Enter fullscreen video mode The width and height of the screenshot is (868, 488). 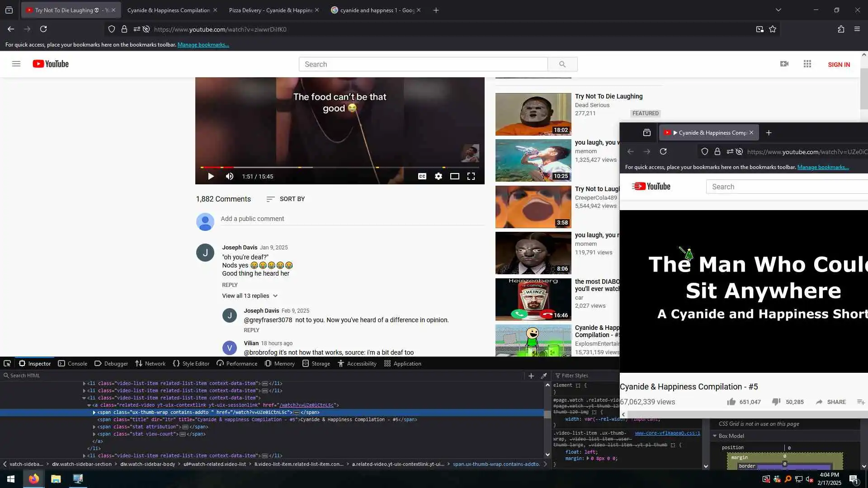click(471, 176)
